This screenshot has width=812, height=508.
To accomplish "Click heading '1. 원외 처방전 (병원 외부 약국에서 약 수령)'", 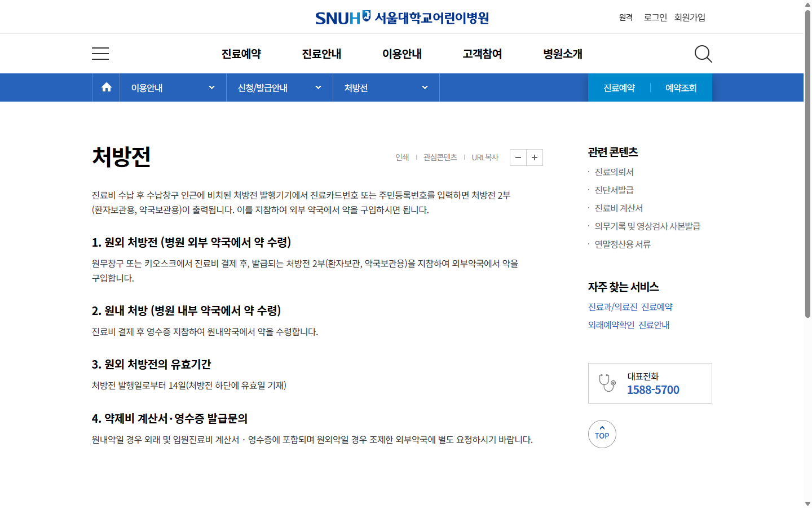I will [x=191, y=243].
